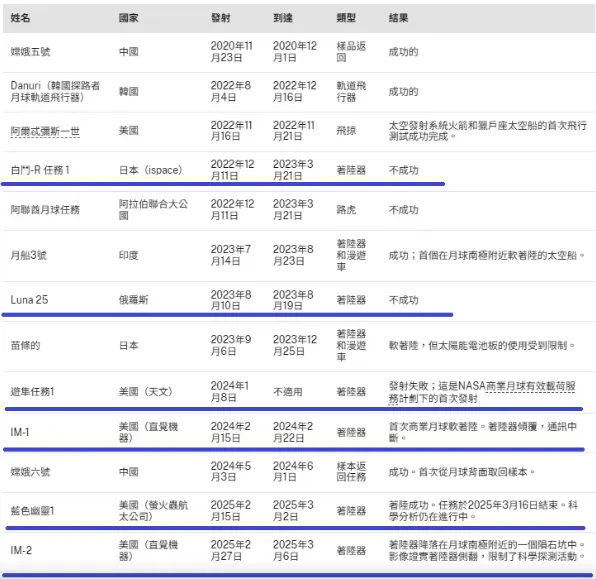Click 不成功 result in the Luna 25 row
Screen dimensions: 596x579
(x=403, y=300)
